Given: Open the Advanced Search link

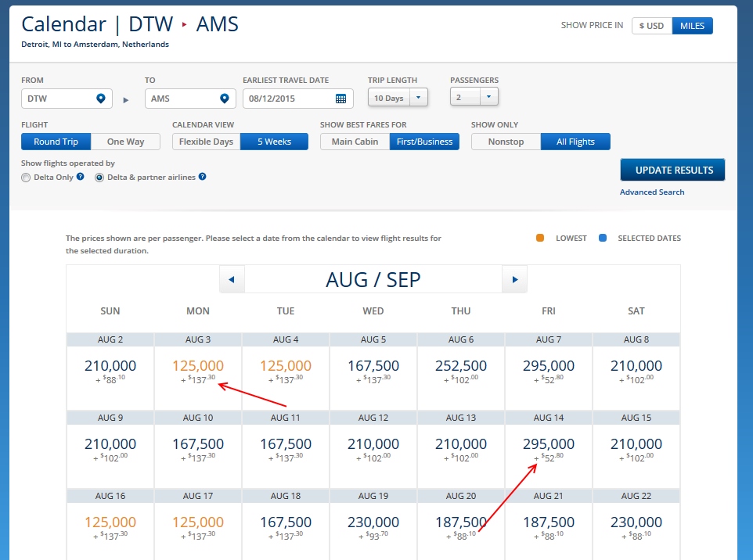Looking at the screenshot, I should pyautogui.click(x=652, y=192).
